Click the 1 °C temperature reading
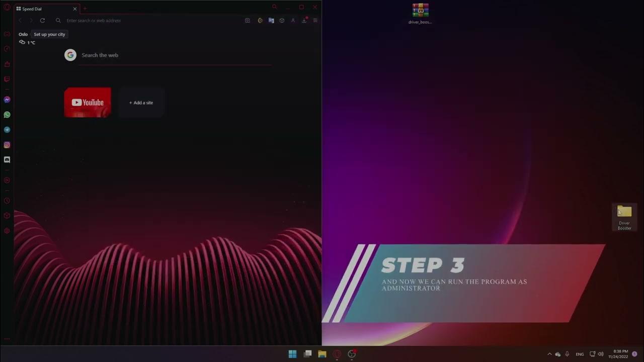The image size is (644, 362). [x=31, y=43]
